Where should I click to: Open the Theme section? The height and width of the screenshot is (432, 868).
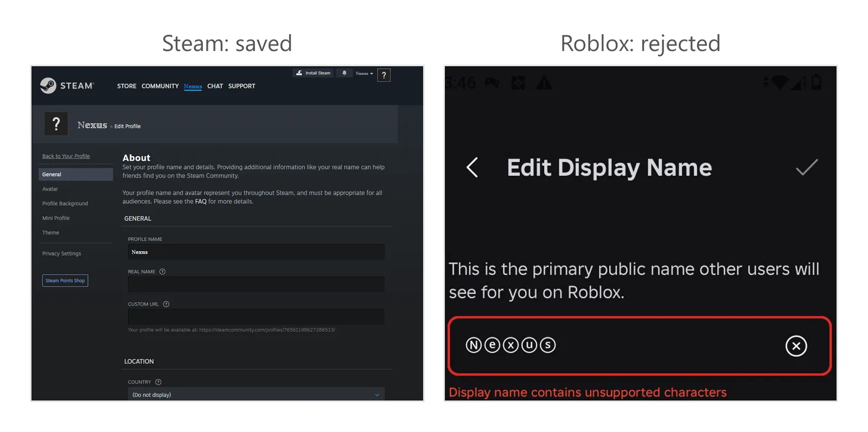(x=51, y=233)
